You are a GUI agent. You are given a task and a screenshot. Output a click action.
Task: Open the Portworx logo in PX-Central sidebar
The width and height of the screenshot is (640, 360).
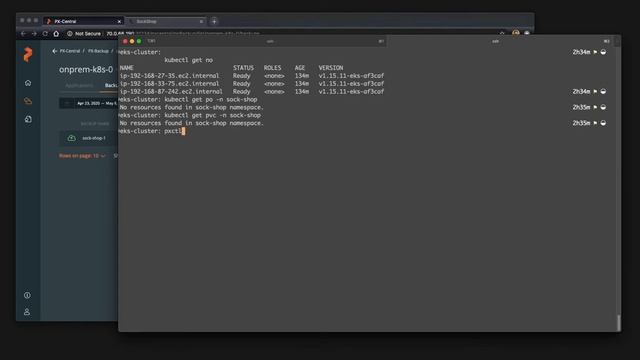click(x=28, y=54)
